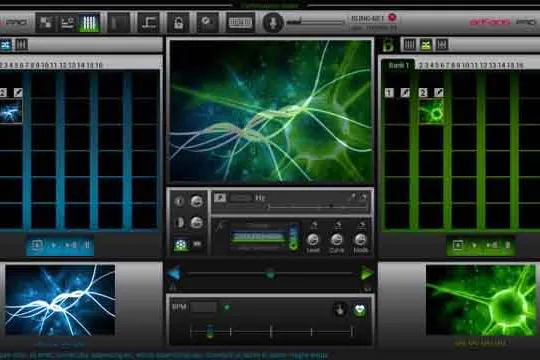Image resolution: width=540 pixels, height=360 pixels.
Task: Click the main center preview output
Action: coord(271,111)
